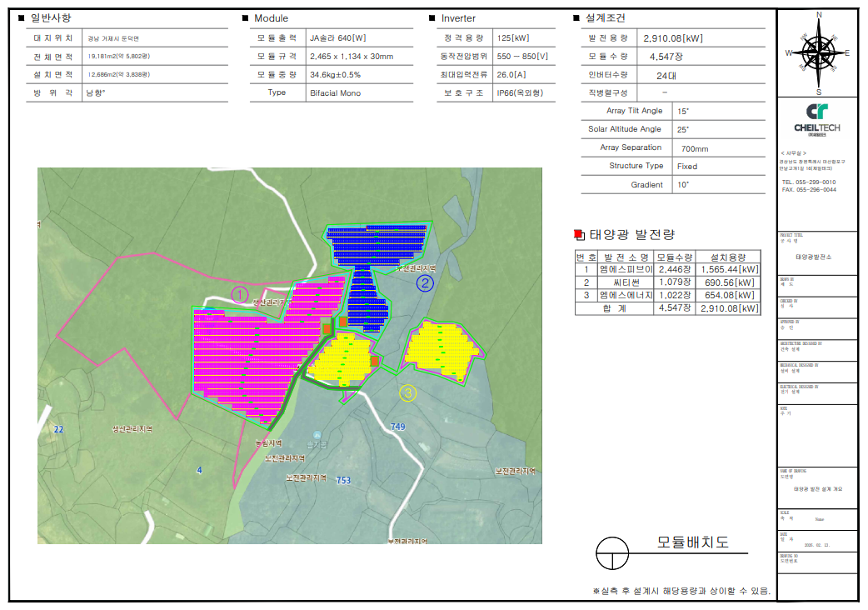Image resolution: width=868 pixels, height=610 pixels.
Task: Select the Bifacial Mono type cell
Action: (x=335, y=93)
